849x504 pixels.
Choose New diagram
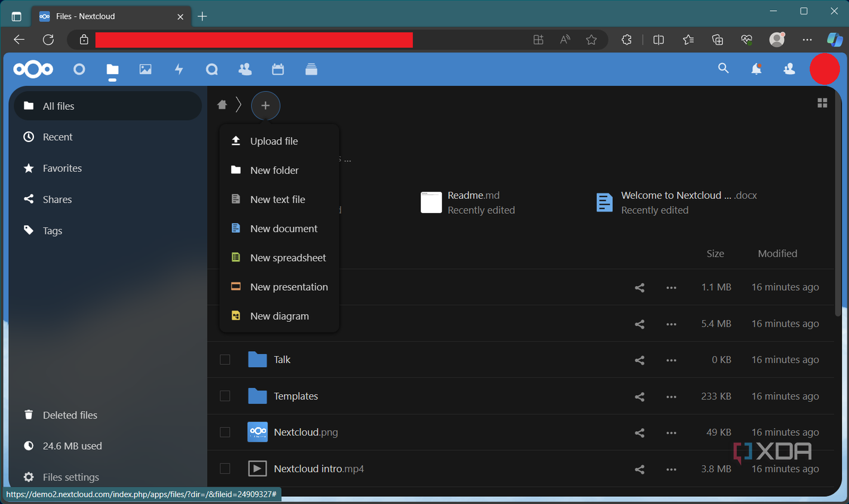click(x=279, y=316)
